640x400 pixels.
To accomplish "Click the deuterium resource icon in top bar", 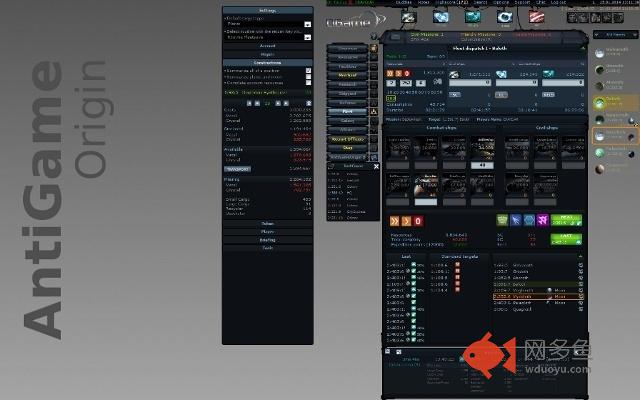I will click(x=473, y=17).
